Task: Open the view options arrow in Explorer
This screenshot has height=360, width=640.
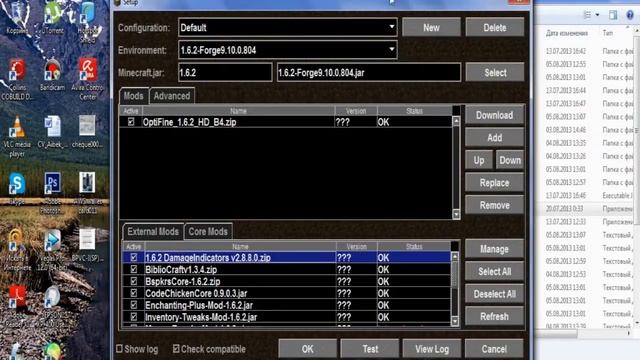Action: click(597, 15)
